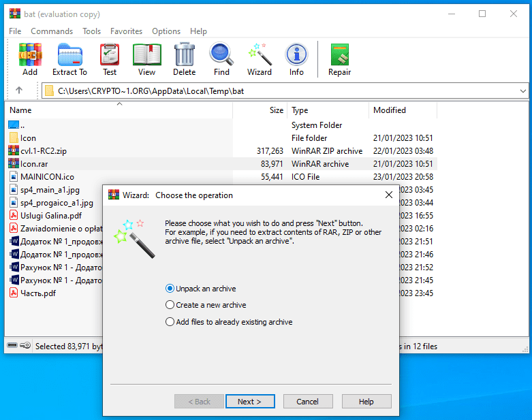Open the Favorites menu
Image resolution: width=532 pixels, height=420 pixels.
tap(126, 31)
